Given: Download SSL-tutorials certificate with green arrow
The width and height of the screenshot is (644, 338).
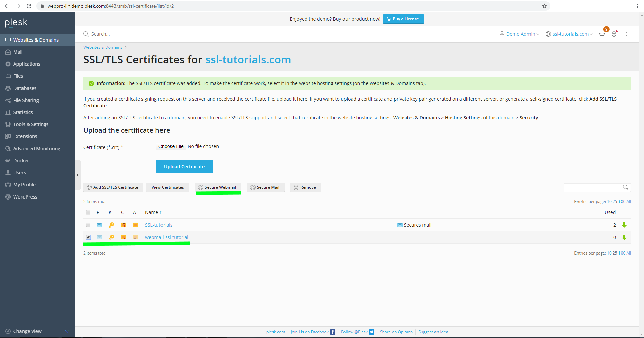Looking at the screenshot, I should point(624,225).
